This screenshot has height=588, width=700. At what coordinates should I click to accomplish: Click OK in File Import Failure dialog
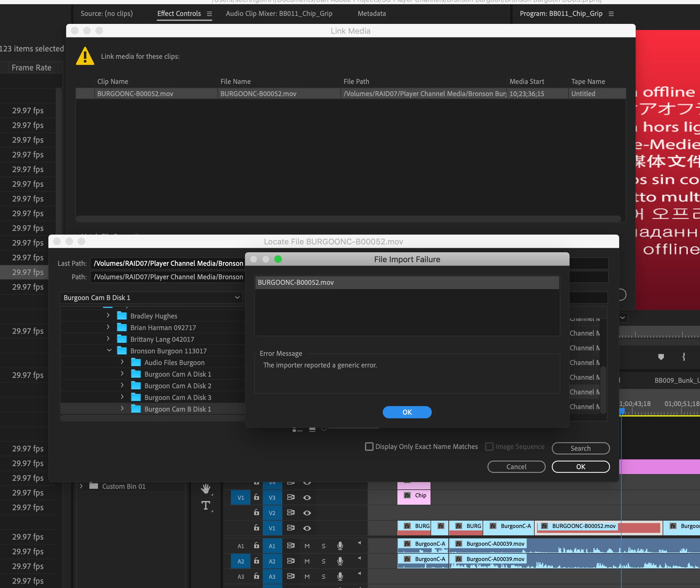pyautogui.click(x=407, y=412)
